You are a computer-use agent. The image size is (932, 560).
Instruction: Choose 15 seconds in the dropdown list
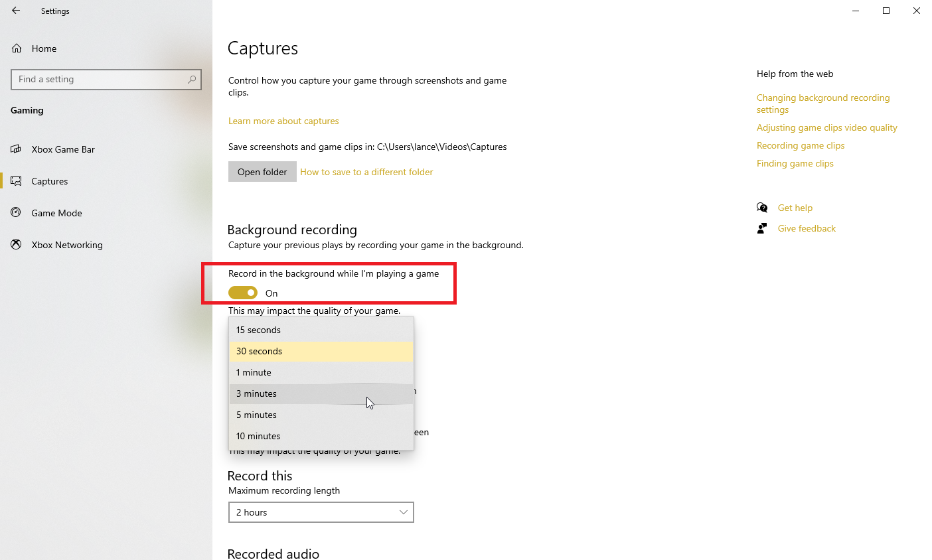(x=321, y=330)
